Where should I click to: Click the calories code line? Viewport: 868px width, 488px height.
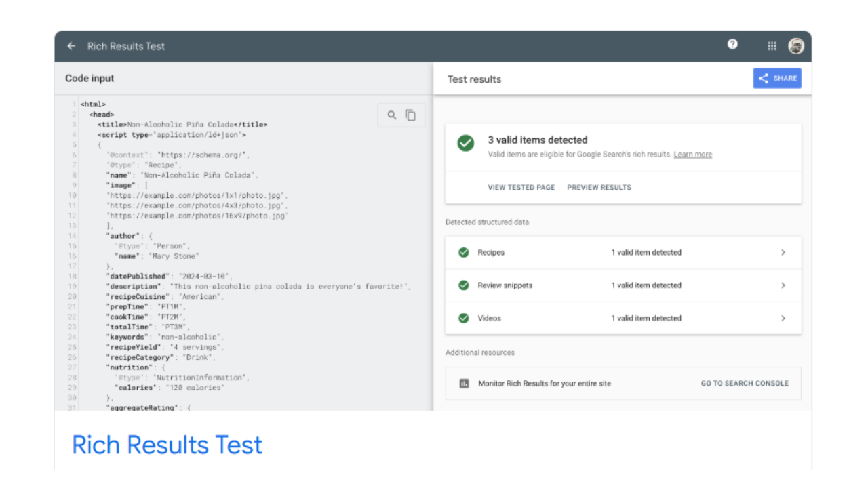coord(169,388)
